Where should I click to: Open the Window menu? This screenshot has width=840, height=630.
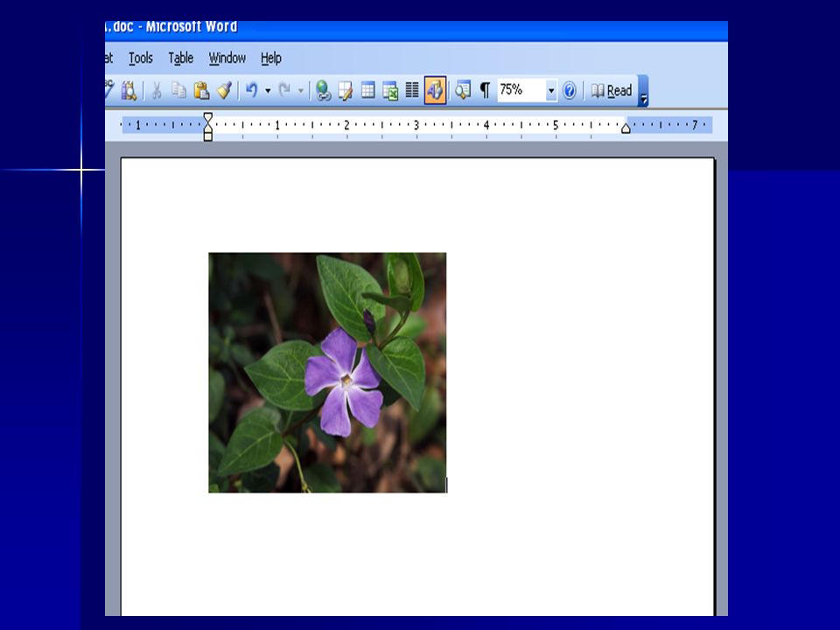[227, 58]
